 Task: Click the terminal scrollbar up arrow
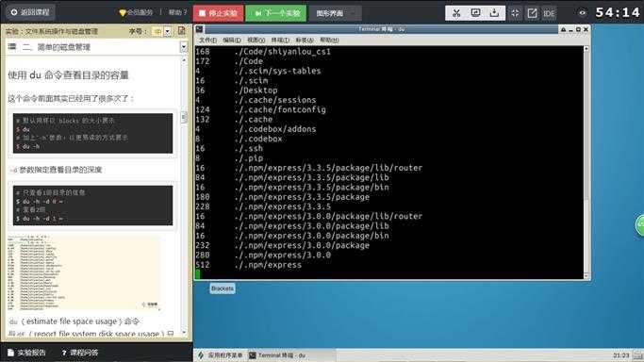586,49
